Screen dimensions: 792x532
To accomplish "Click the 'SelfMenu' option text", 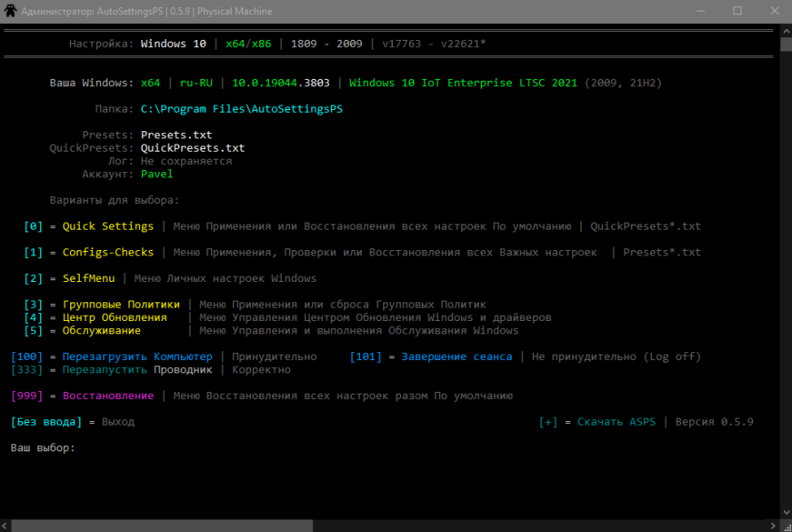I will 89,278.
